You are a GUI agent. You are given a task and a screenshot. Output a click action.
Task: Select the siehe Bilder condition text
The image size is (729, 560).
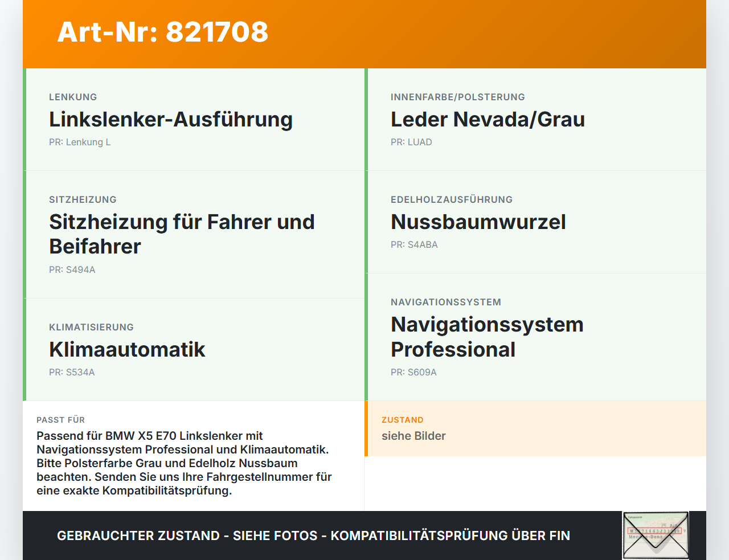[413, 436]
